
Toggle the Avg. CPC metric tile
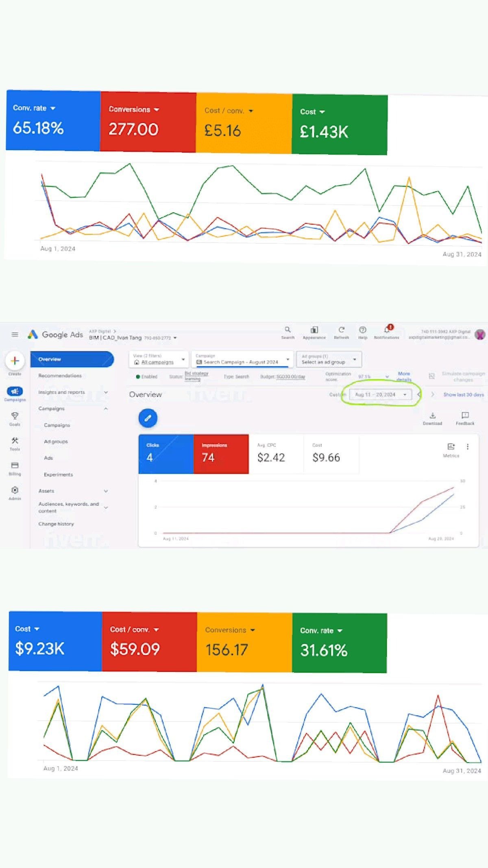(x=276, y=454)
